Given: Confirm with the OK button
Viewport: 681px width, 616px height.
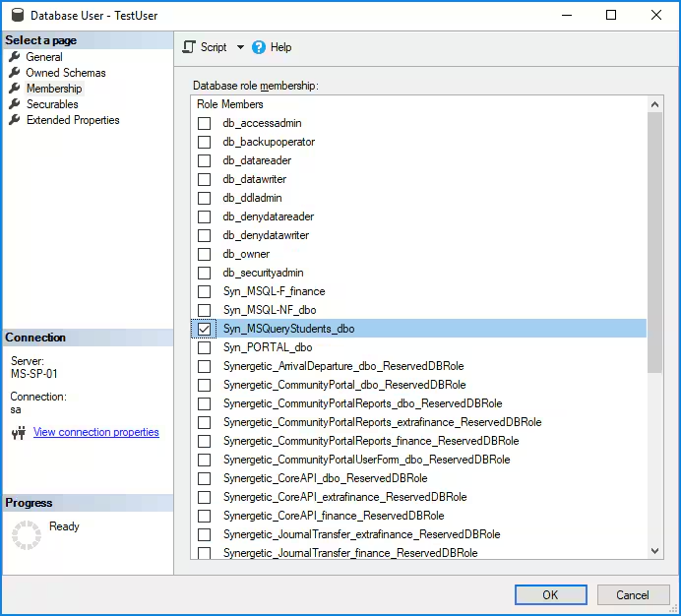Looking at the screenshot, I should (x=551, y=594).
